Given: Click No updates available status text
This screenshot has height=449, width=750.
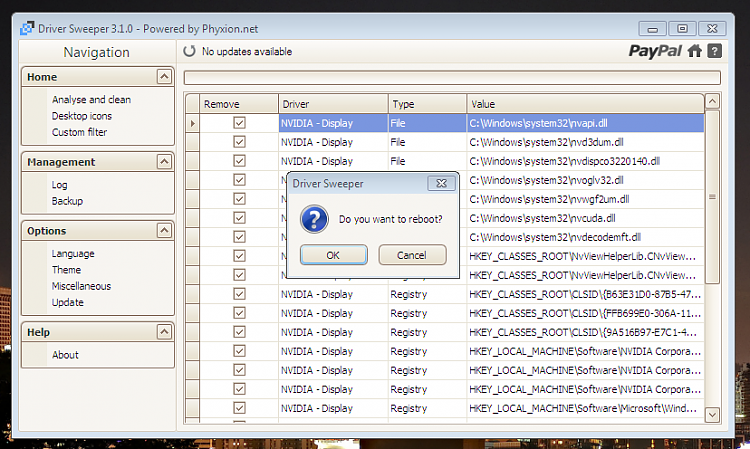Looking at the screenshot, I should [x=247, y=51].
